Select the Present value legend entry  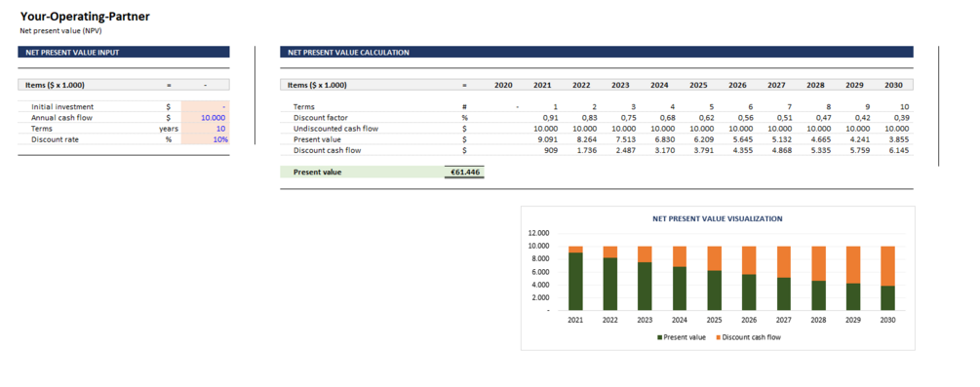pos(682,337)
